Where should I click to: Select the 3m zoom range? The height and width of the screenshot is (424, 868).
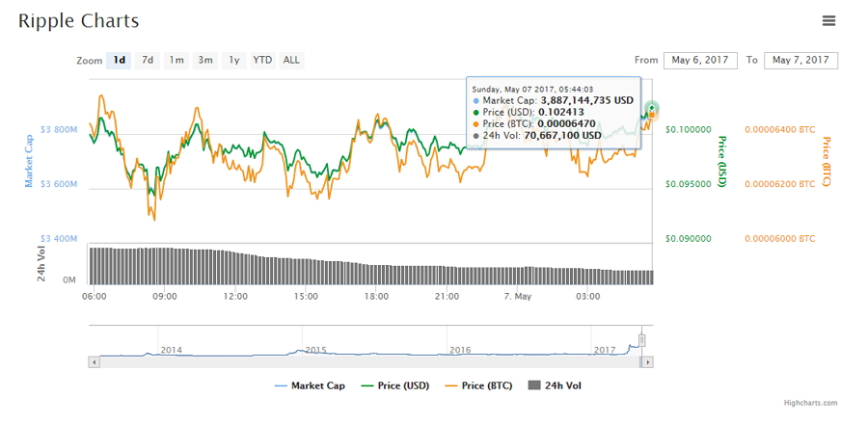[x=204, y=61]
